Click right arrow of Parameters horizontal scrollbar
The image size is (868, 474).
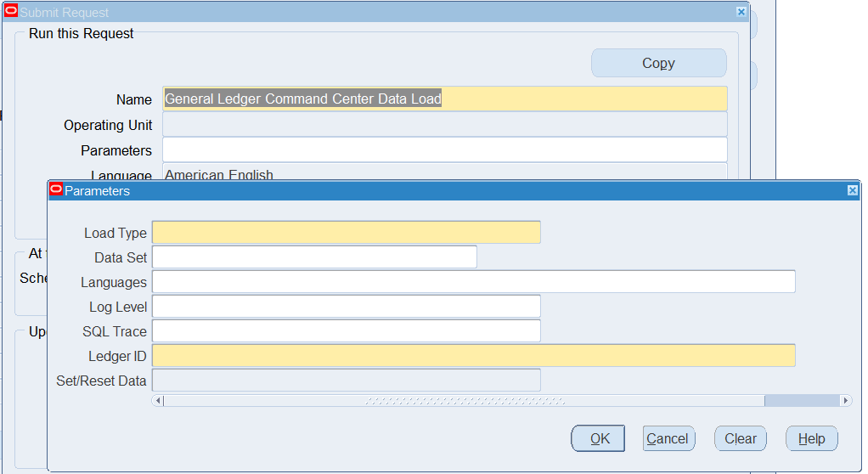point(845,400)
